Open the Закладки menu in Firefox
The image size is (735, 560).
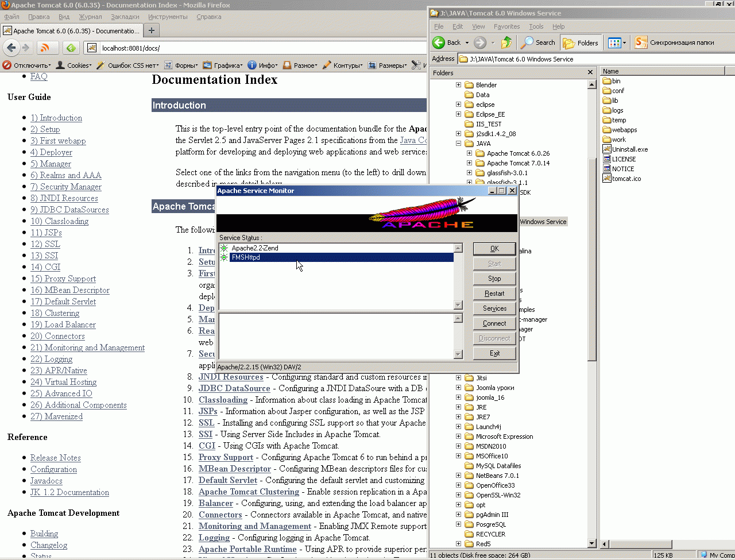tap(125, 17)
